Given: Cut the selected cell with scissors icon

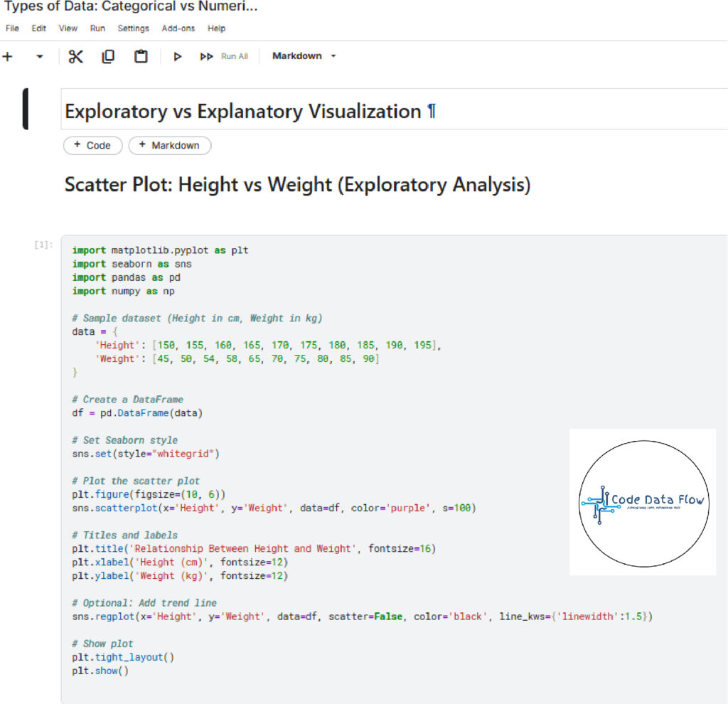Looking at the screenshot, I should (75, 57).
